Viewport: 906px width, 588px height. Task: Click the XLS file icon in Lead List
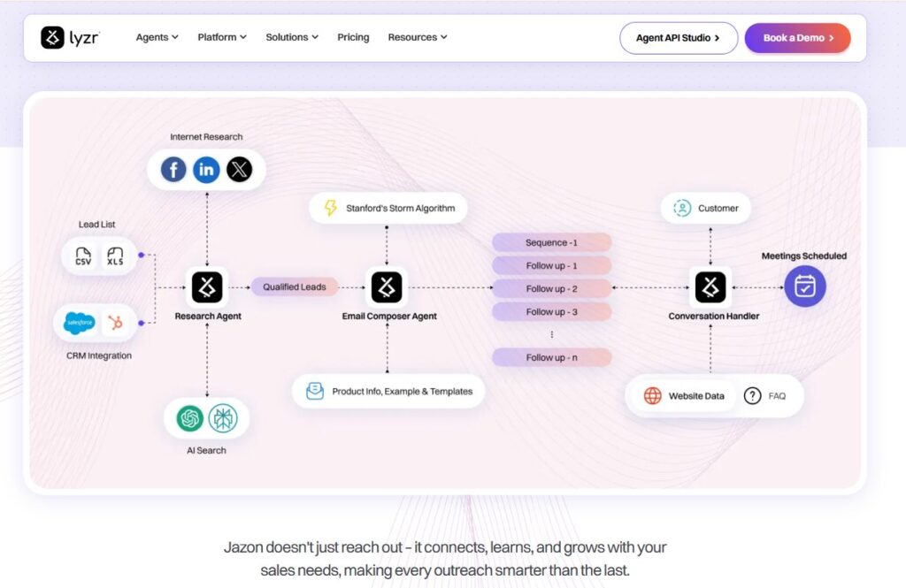(115, 256)
